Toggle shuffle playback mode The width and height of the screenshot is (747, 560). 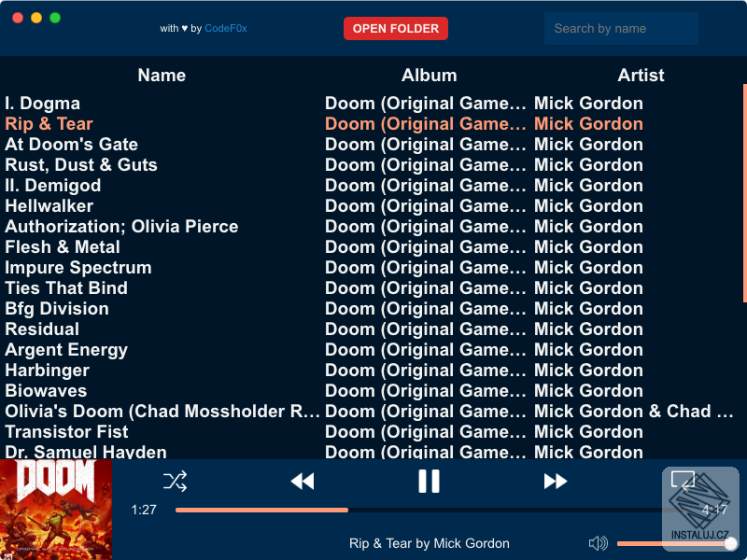pos(175,481)
